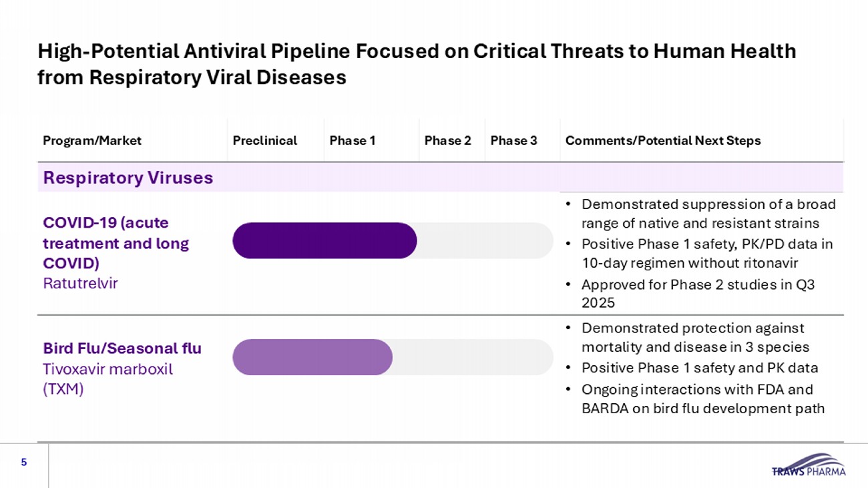The image size is (868, 488).
Task: Click the Traws Pharma logo
Action: click(808, 465)
